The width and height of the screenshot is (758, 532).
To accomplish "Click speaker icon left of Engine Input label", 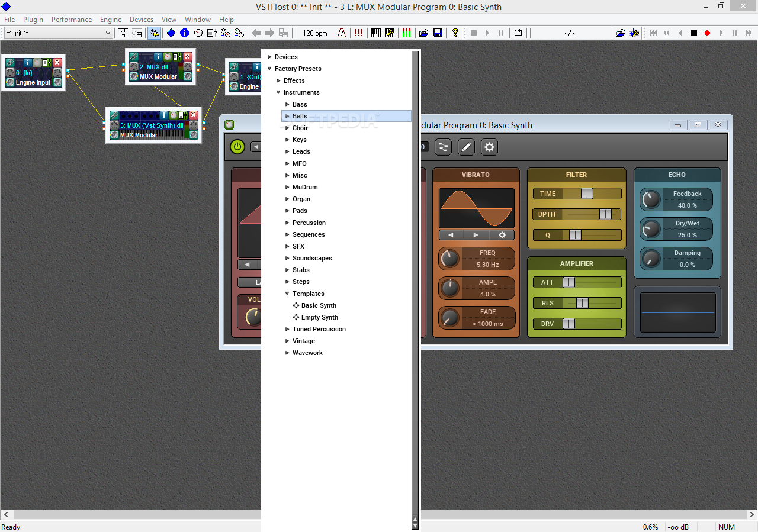I will 10,82.
